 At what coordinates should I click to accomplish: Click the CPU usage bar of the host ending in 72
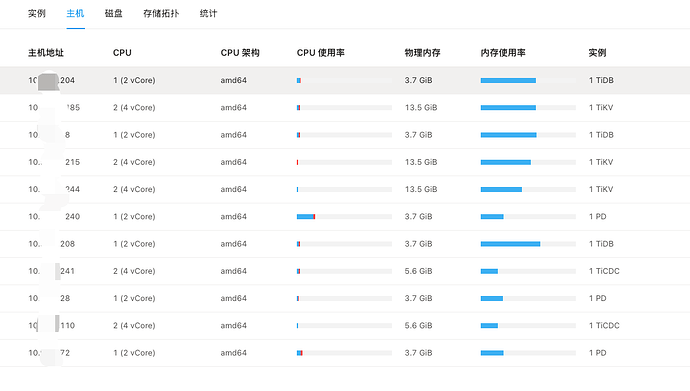(x=344, y=353)
